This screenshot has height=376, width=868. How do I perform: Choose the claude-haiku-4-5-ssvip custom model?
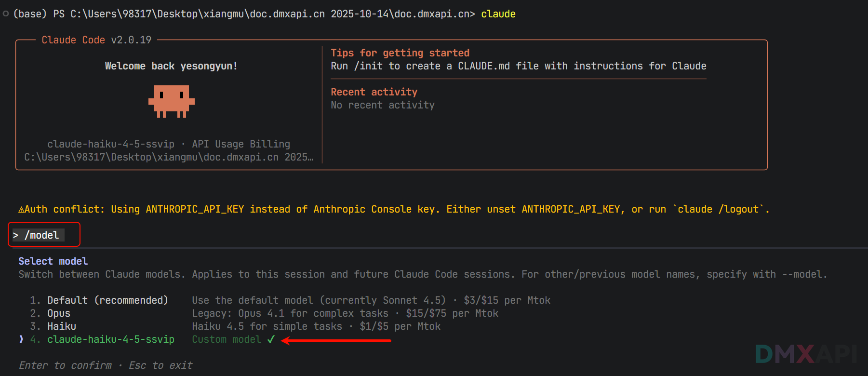click(111, 339)
